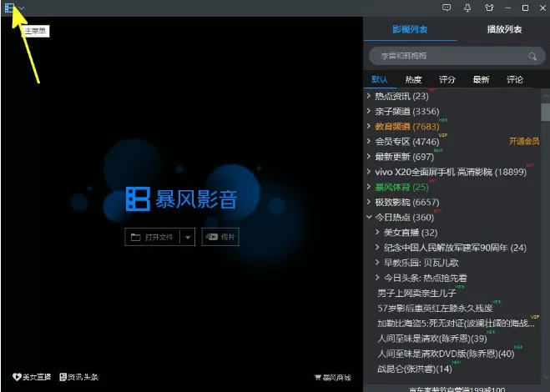Expand the 极致影院 (6657) category

tap(369, 202)
